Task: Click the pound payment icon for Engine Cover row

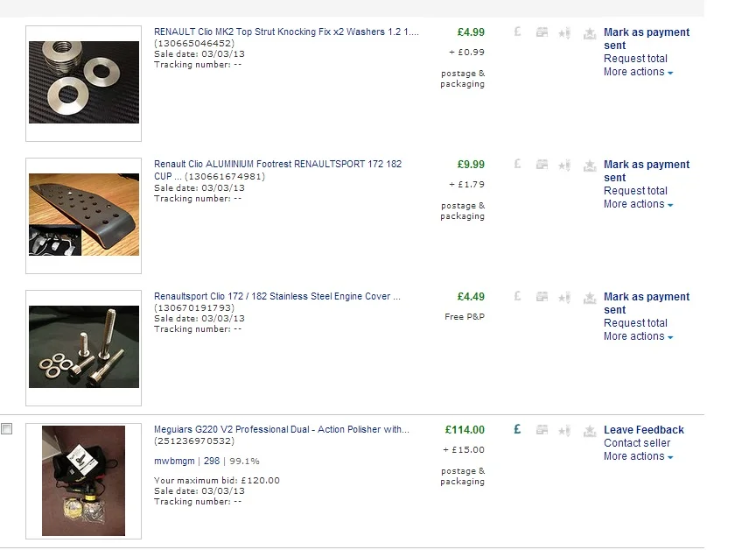Action: [517, 296]
